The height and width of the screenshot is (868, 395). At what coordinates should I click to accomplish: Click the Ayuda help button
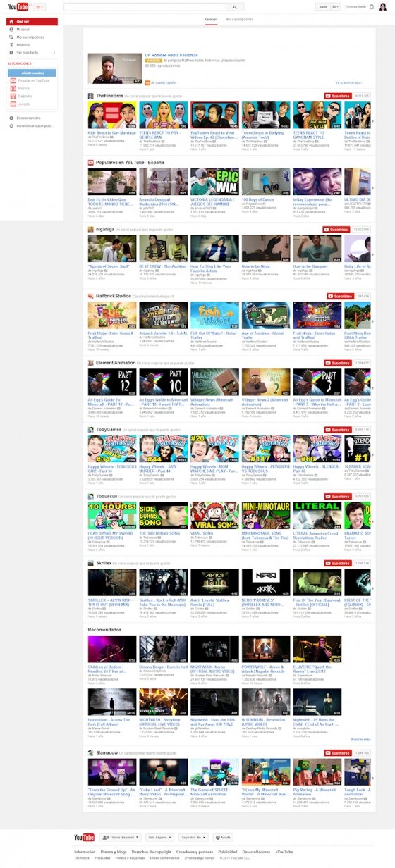(222, 837)
